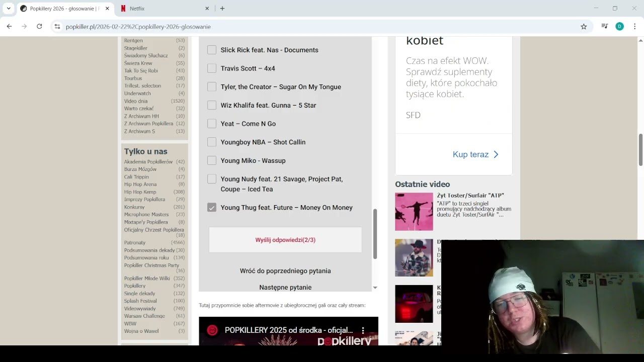The height and width of the screenshot is (362, 644).
Task: Open the Chrome three-dot menu
Action: [634, 27]
